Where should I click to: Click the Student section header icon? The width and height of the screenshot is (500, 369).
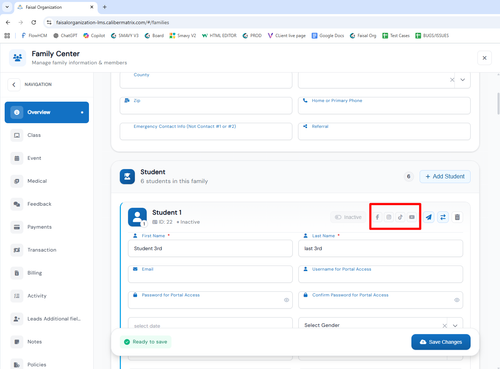coord(127,177)
